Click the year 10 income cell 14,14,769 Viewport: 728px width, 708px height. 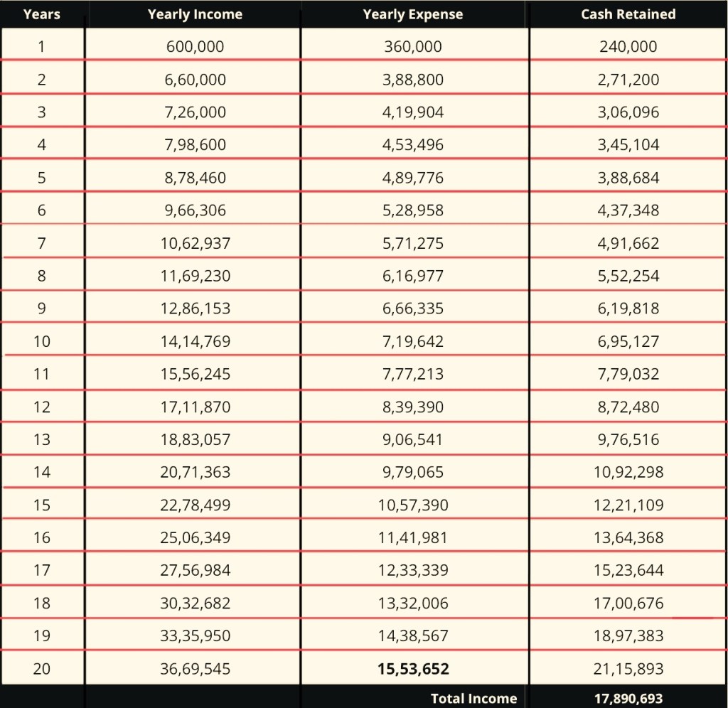[x=195, y=342]
